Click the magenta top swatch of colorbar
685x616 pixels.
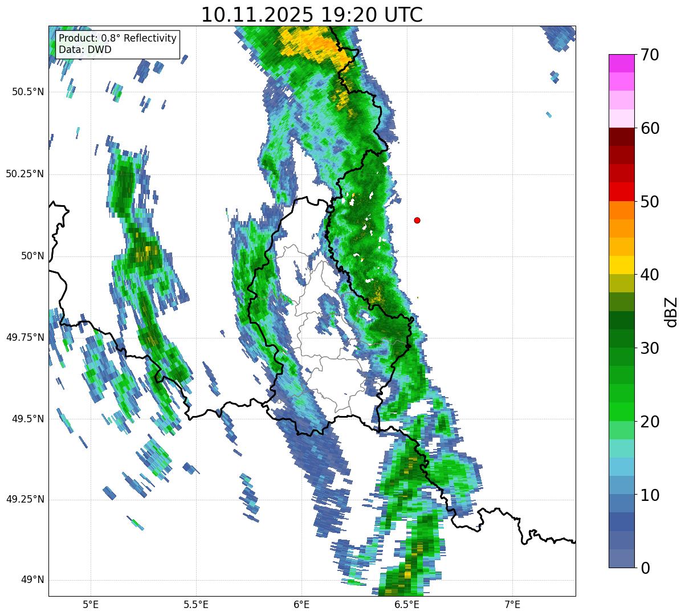pos(621,63)
